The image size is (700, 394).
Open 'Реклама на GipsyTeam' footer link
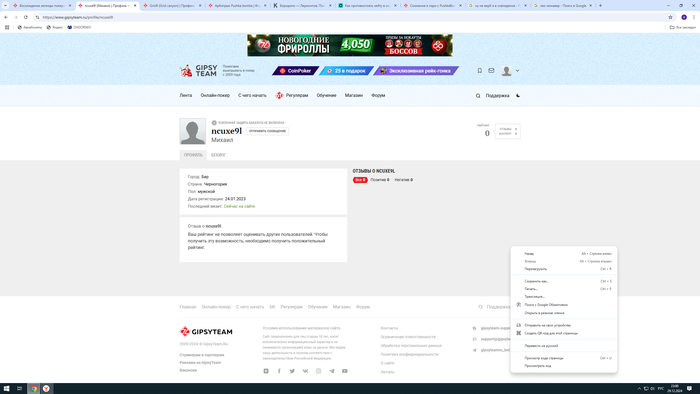[200, 362]
